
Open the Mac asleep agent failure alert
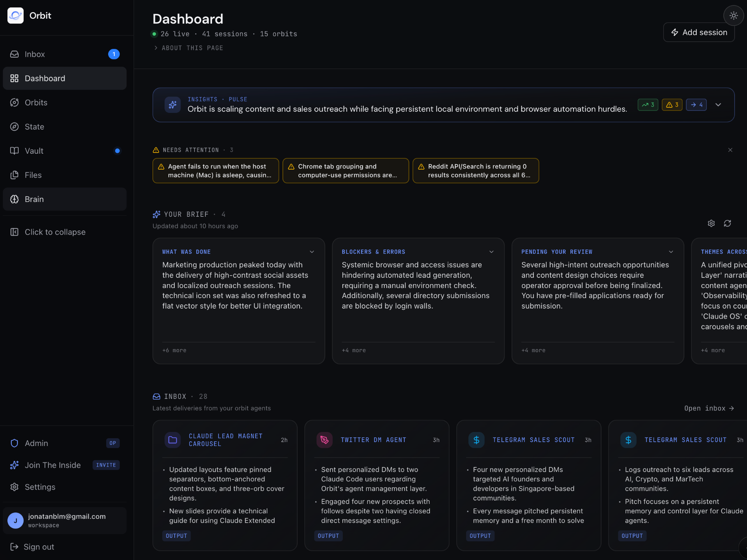coord(216,170)
